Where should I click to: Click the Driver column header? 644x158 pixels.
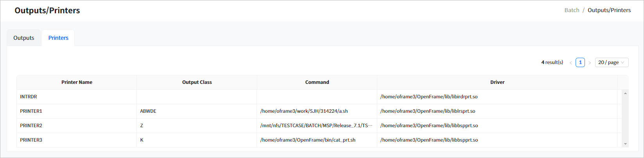pyautogui.click(x=497, y=82)
